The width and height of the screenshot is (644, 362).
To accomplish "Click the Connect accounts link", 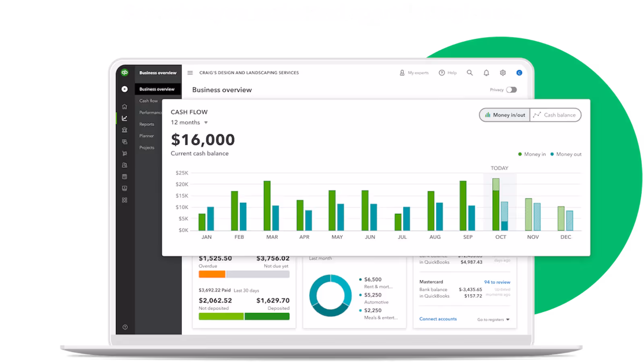I will [438, 319].
